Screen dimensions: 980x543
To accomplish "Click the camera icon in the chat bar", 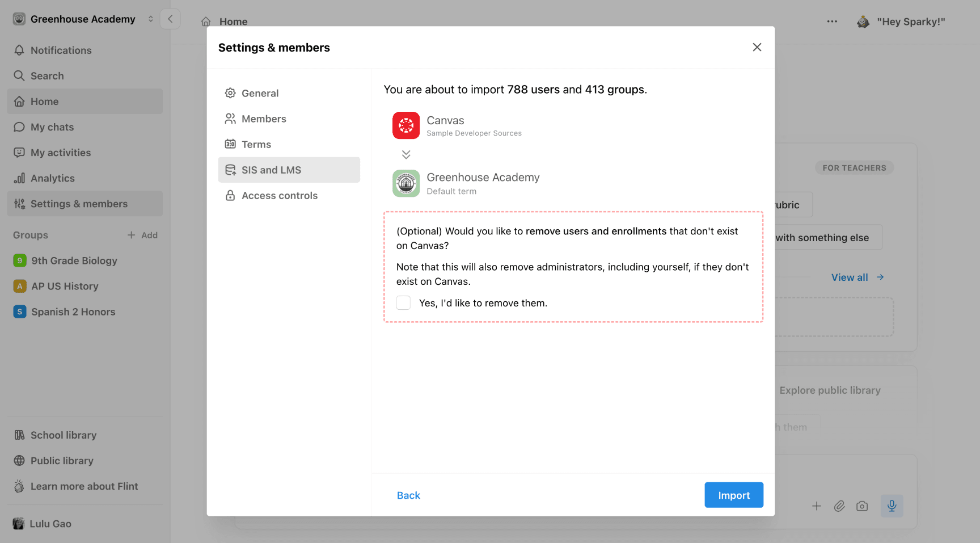I will (862, 506).
